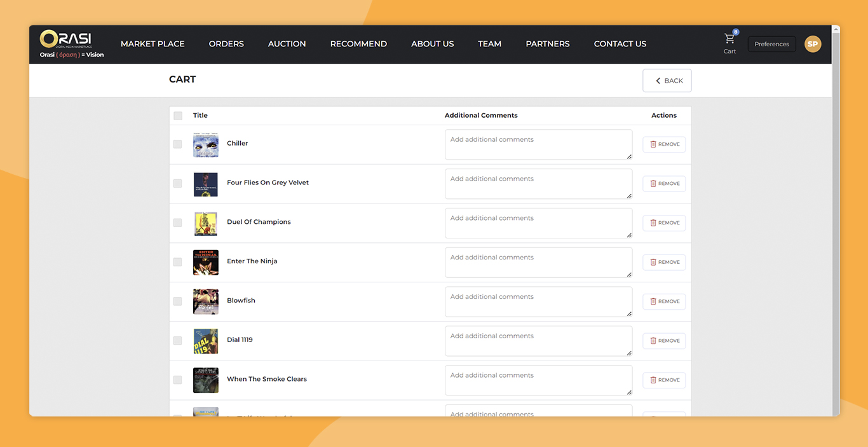
Task: Focus the Blowfish comments field
Action: (x=539, y=302)
